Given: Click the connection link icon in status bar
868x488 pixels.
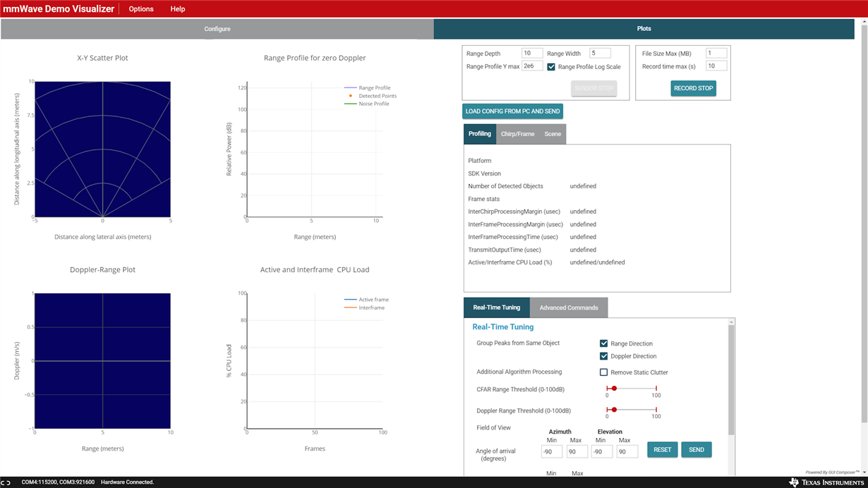Looking at the screenshot, I should click(x=6, y=482).
